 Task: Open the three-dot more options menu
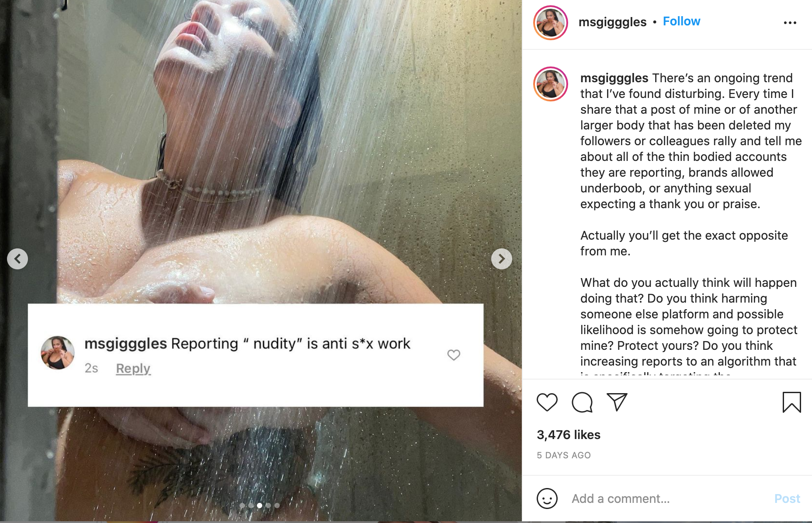click(x=790, y=22)
